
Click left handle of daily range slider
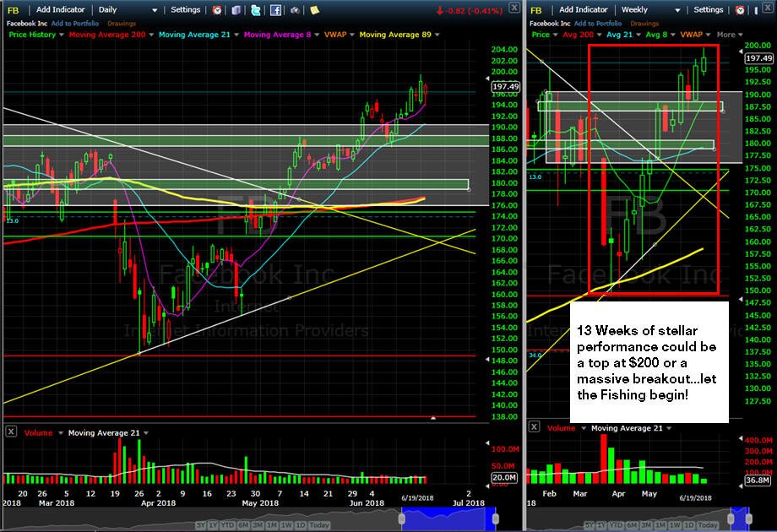tap(402, 518)
